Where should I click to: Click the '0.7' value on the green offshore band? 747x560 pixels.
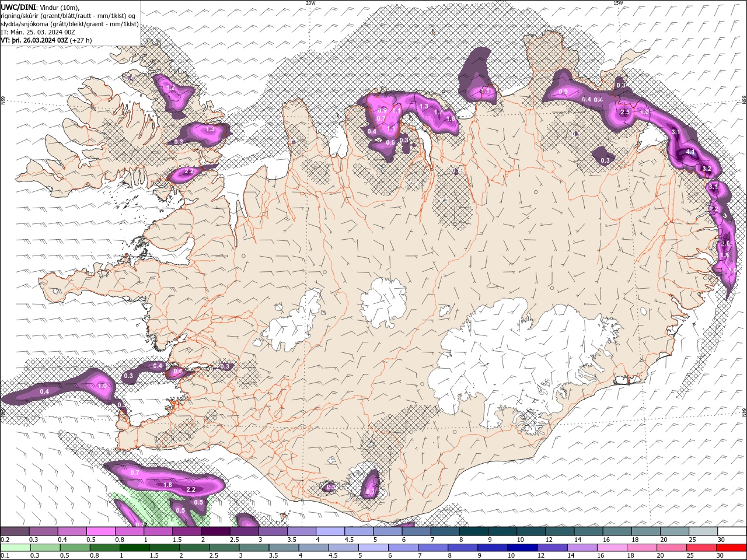[x=135, y=472]
